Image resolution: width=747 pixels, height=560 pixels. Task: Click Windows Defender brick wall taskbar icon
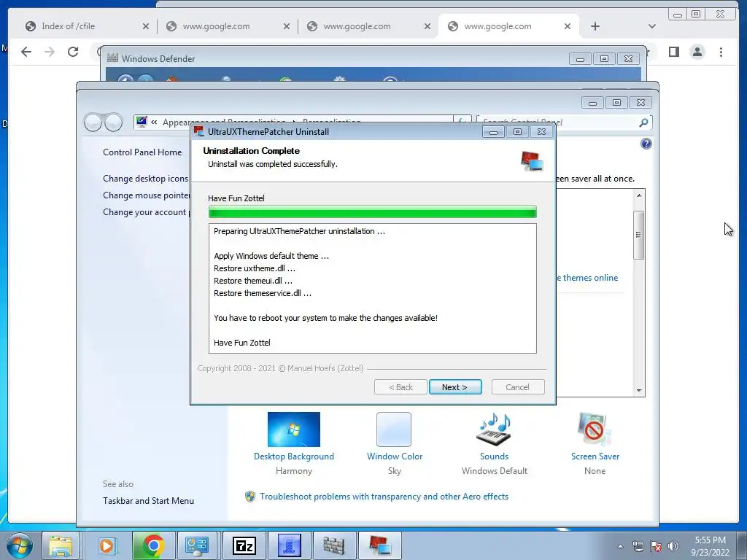[333, 545]
